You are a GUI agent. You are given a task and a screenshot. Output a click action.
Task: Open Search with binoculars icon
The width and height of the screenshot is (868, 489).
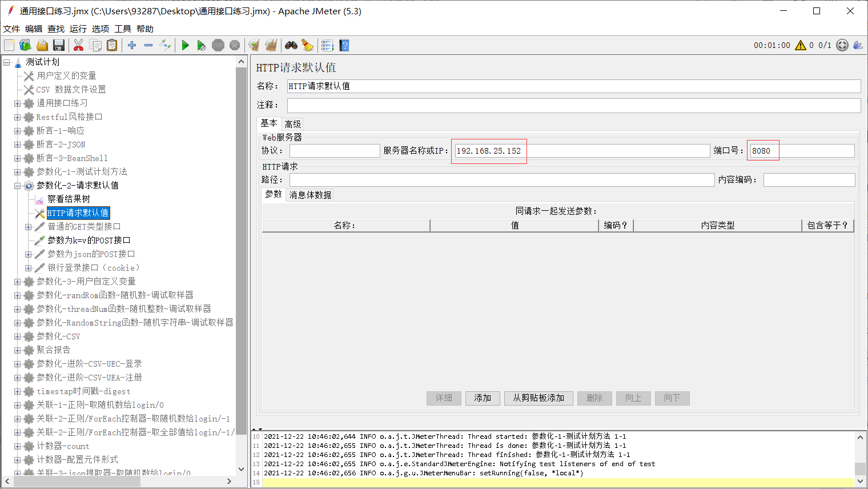[291, 45]
